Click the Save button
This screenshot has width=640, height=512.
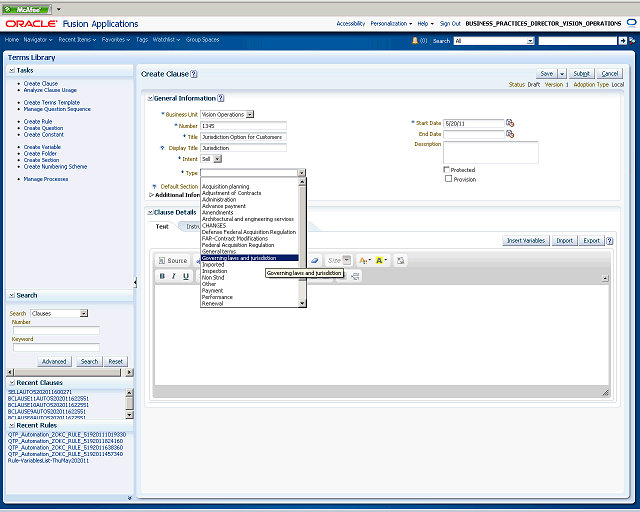[x=547, y=74]
